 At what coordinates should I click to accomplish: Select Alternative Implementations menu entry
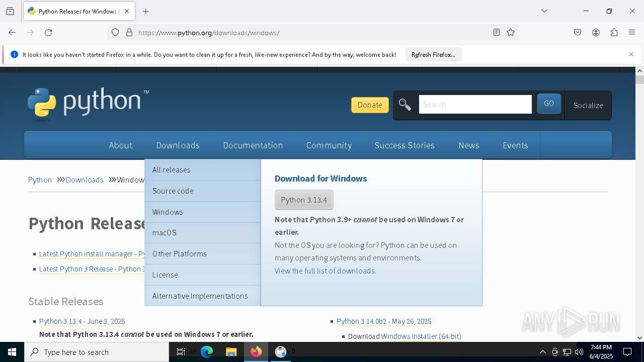coord(202,296)
